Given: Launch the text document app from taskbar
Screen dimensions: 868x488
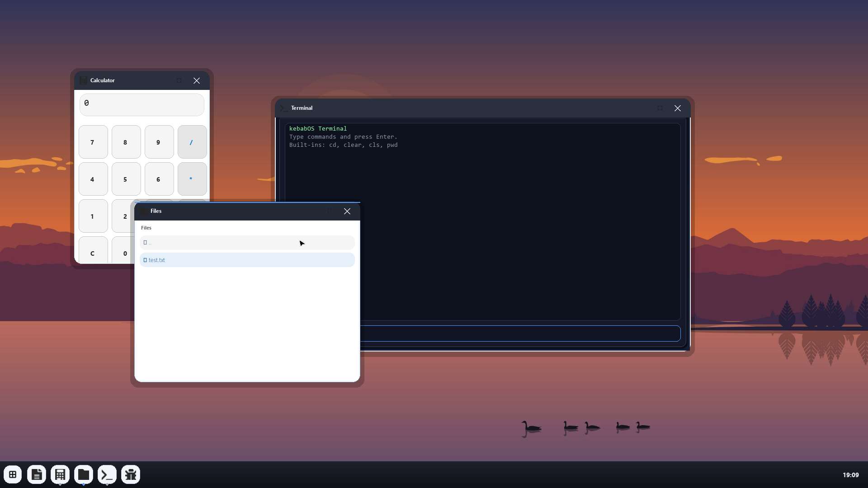Looking at the screenshot, I should [x=36, y=474].
